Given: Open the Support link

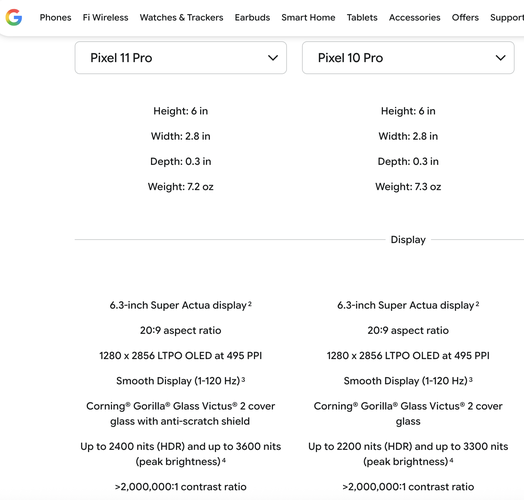Looking at the screenshot, I should tap(507, 17).
